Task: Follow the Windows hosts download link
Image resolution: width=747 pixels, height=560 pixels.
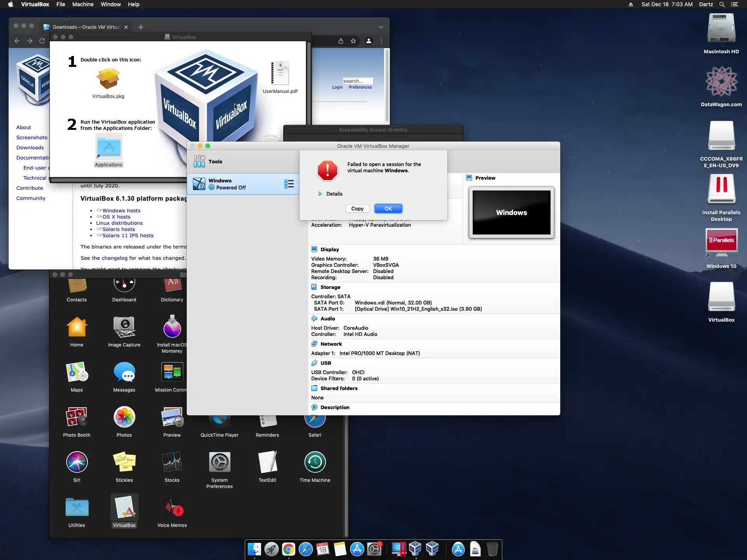Action: click(x=121, y=210)
